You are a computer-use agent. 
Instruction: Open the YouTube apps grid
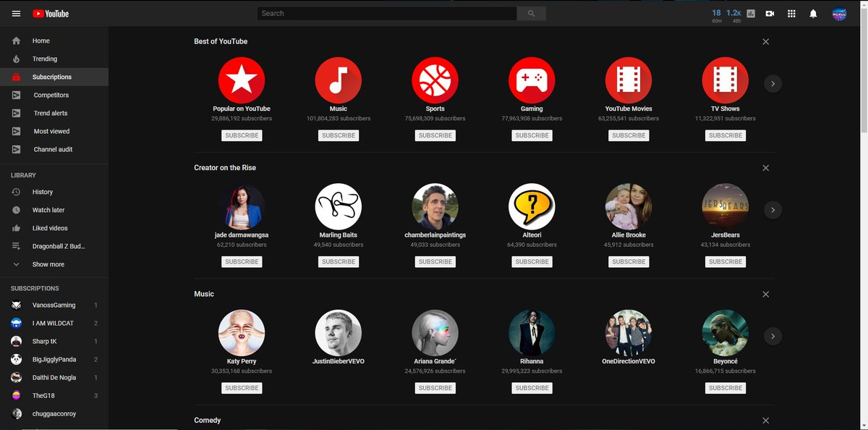coord(791,13)
